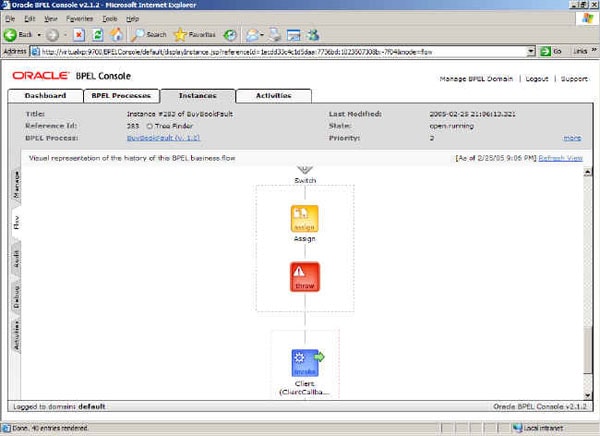Click the Local intranet status zone
The width and height of the screenshot is (600, 436).
pyautogui.click(x=538, y=428)
